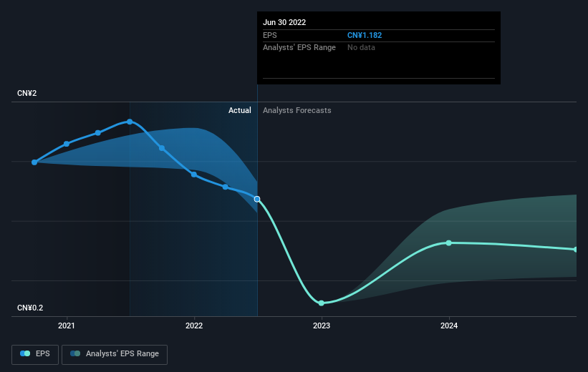Click the 2022 x-axis label
588x372 pixels.
pyautogui.click(x=194, y=325)
